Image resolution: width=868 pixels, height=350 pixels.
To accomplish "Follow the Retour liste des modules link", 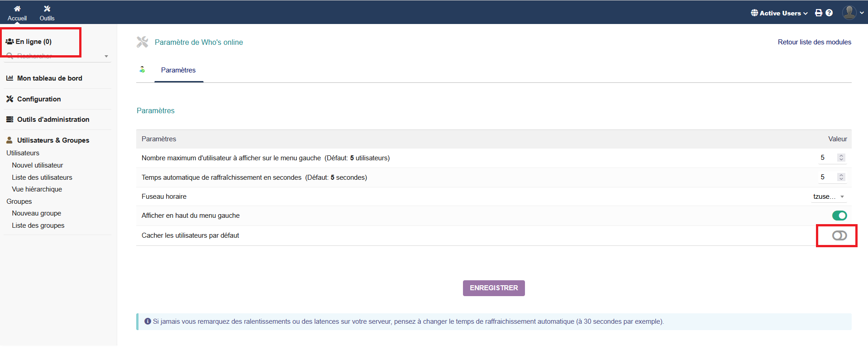I will (x=814, y=42).
